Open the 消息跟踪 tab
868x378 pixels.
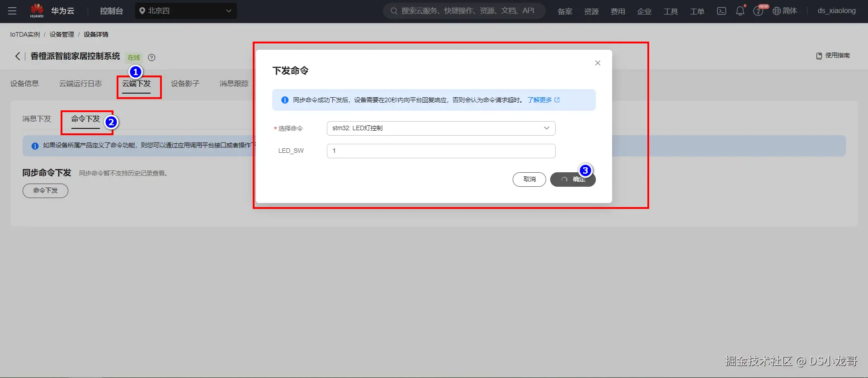pyautogui.click(x=234, y=84)
